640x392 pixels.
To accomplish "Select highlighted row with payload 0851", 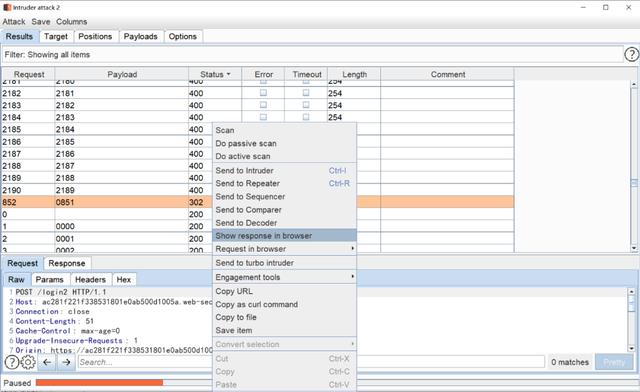I will pyautogui.click(x=258, y=202).
